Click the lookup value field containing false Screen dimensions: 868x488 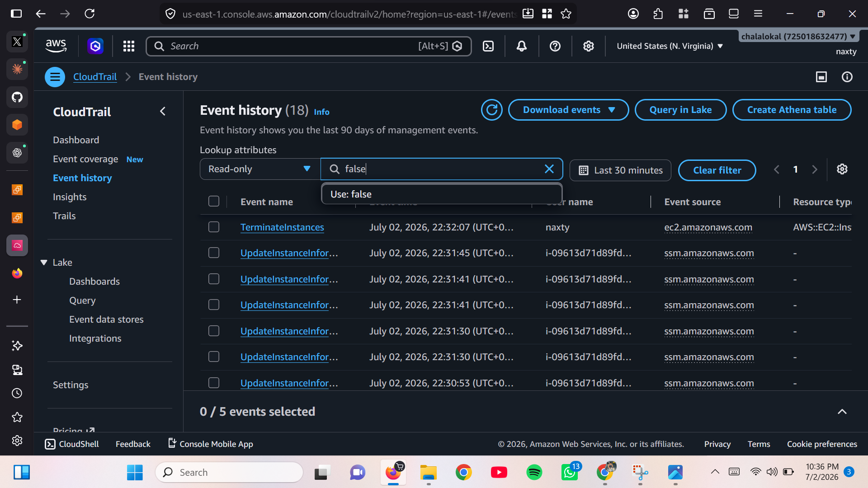tap(442, 169)
